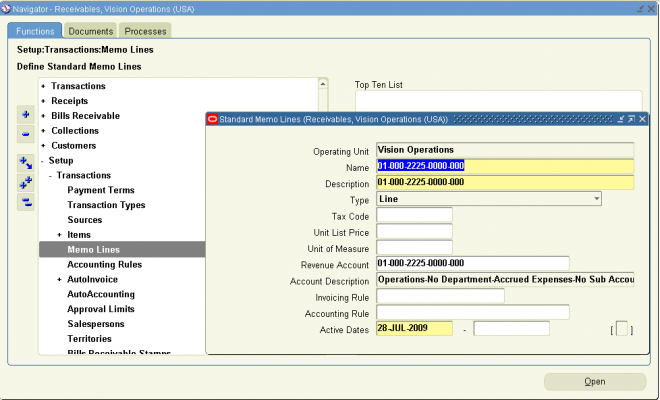The width and height of the screenshot is (660, 400).
Task: Expand the Transactions top-level node
Action: [43, 86]
